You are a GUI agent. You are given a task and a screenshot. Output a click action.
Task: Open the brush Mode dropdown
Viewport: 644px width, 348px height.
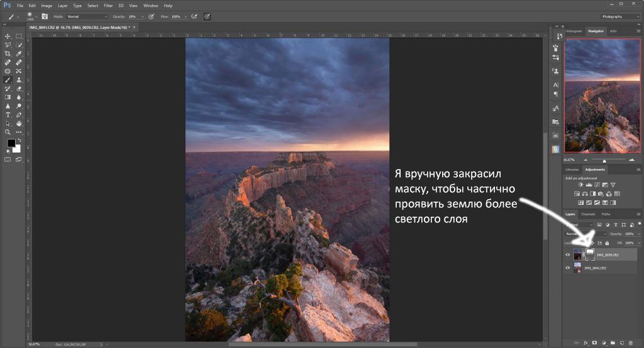87,16
